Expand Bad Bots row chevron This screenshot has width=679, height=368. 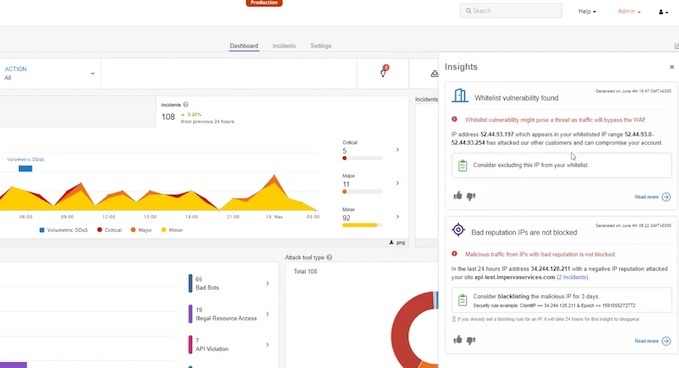coord(268,283)
